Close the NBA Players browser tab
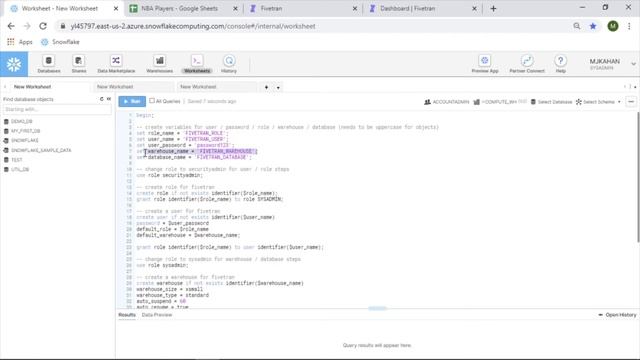This screenshot has height=360, width=640. point(236,9)
